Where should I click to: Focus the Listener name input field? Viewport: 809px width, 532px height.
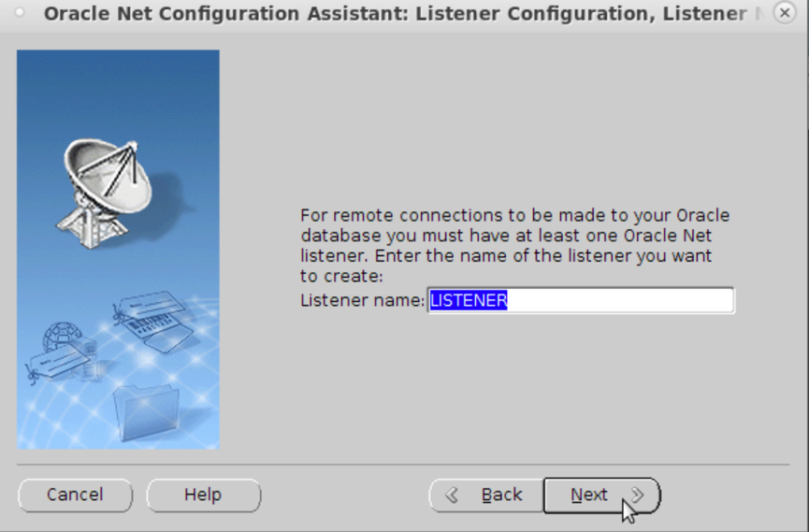point(581,300)
